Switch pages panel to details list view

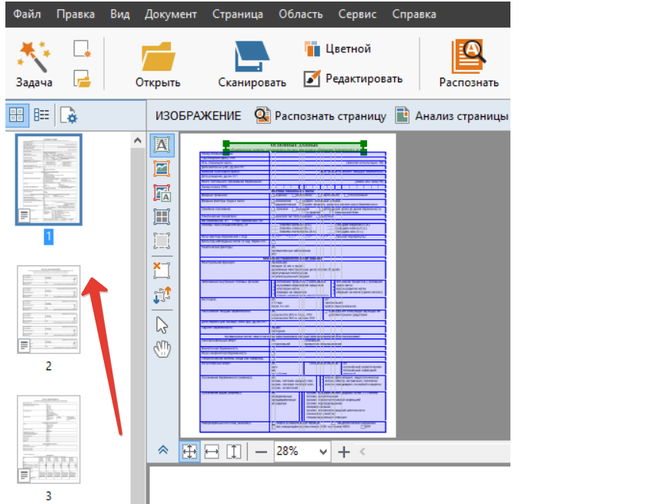42,116
